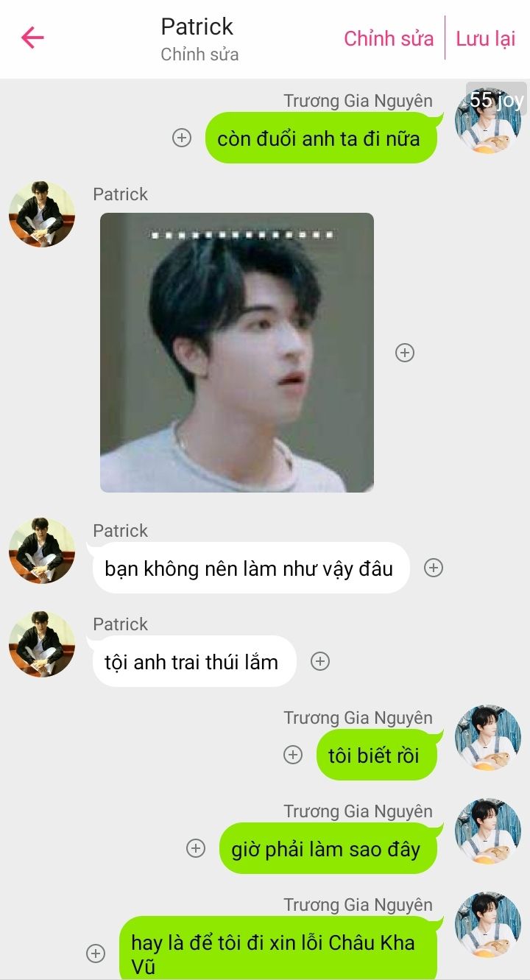This screenshot has height=980, width=530.
Task: Tap Patrick's avatar beside "tội anh trai thúi lắm"
Action: pyautogui.click(x=42, y=644)
